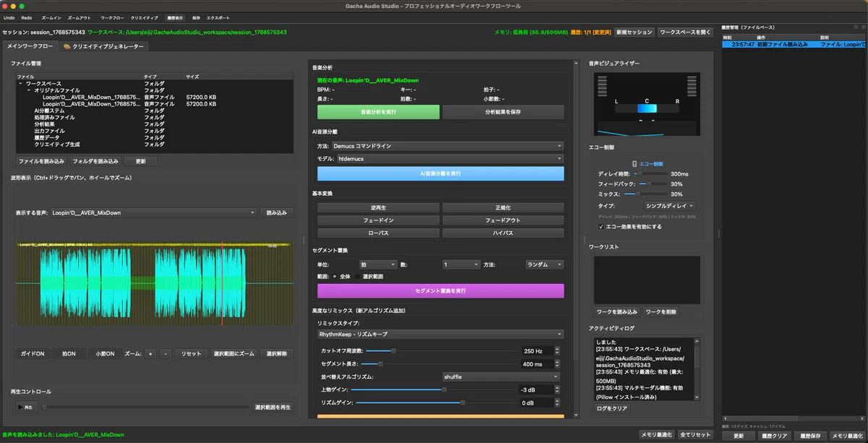Open the palette-icon クリエイティブジェネレーター tab
This screenshot has height=443, width=868.
point(103,46)
